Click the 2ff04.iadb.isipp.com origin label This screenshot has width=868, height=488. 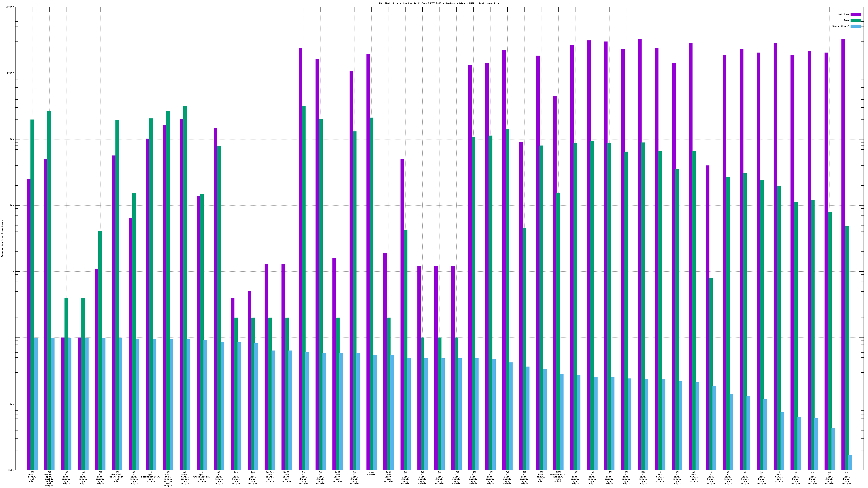click(x=270, y=477)
